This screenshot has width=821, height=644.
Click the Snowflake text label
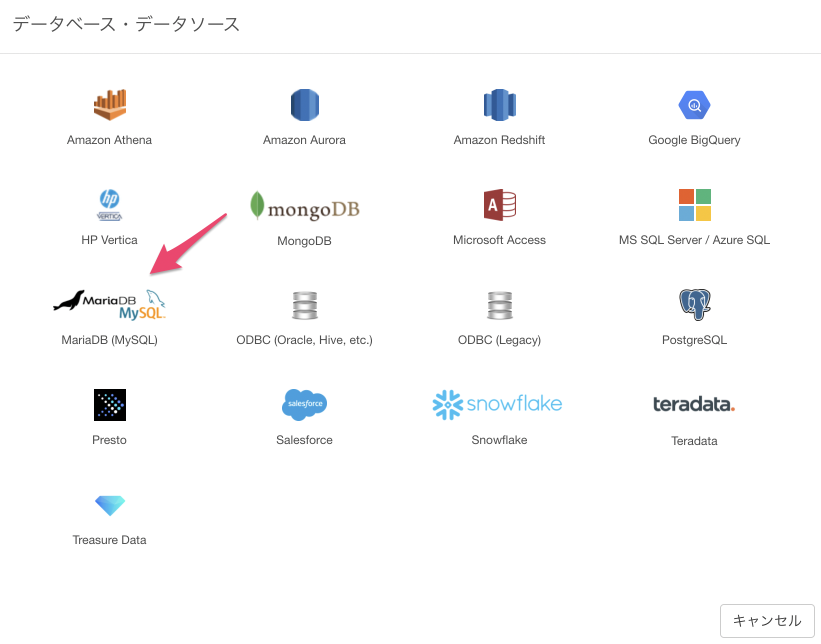coord(499,440)
